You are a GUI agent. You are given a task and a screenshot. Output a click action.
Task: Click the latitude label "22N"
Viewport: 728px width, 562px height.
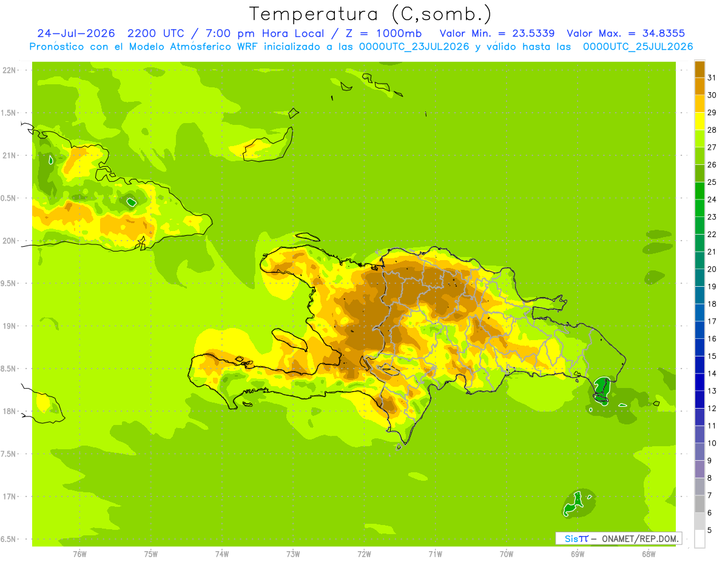pos(10,70)
